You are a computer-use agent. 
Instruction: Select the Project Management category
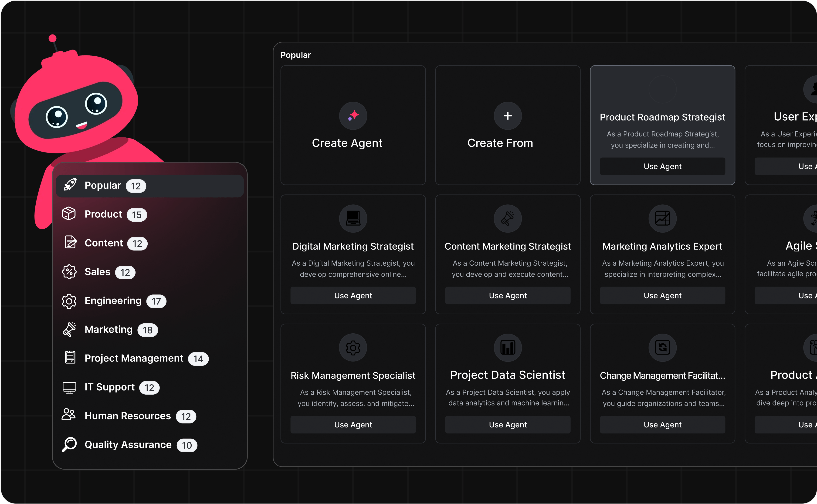134,358
